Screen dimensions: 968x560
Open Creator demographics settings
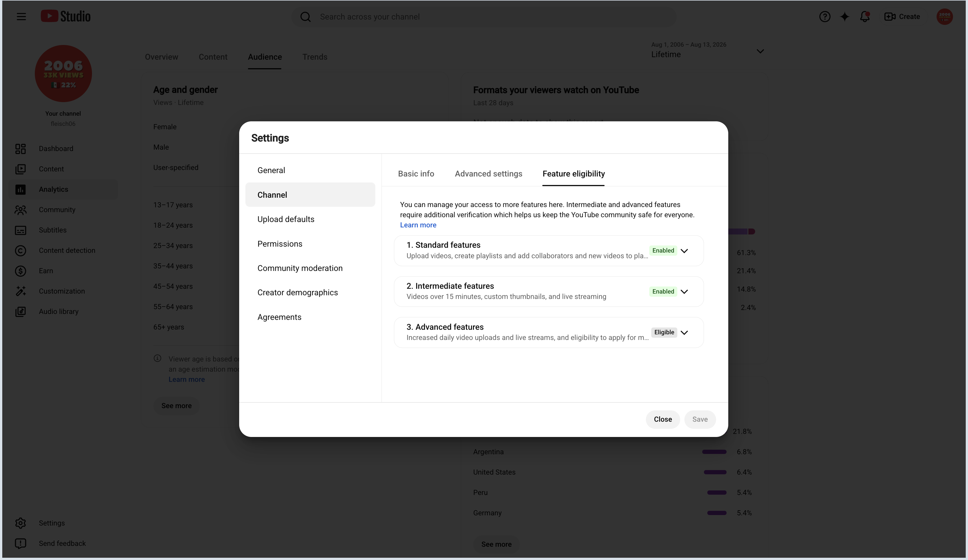pos(310,292)
